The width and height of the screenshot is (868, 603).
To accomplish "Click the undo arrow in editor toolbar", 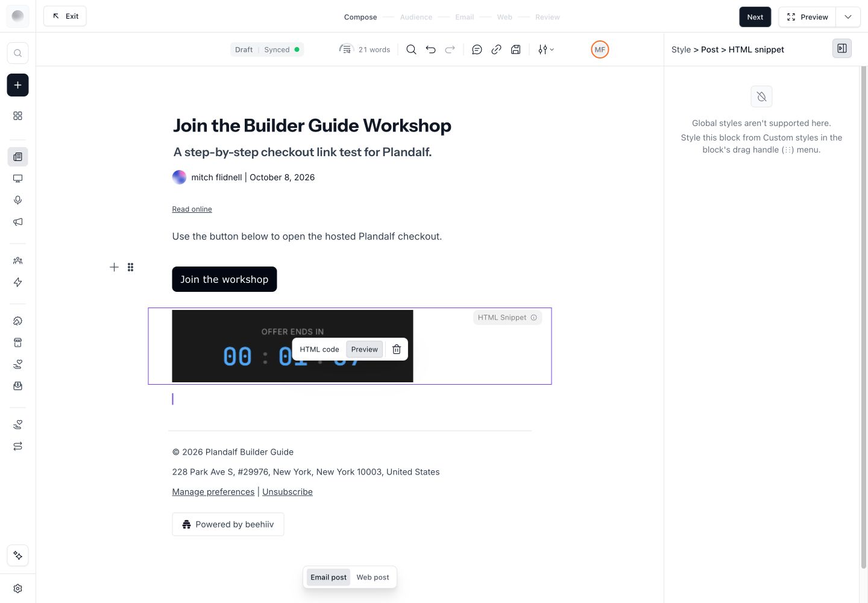I will click(x=430, y=49).
